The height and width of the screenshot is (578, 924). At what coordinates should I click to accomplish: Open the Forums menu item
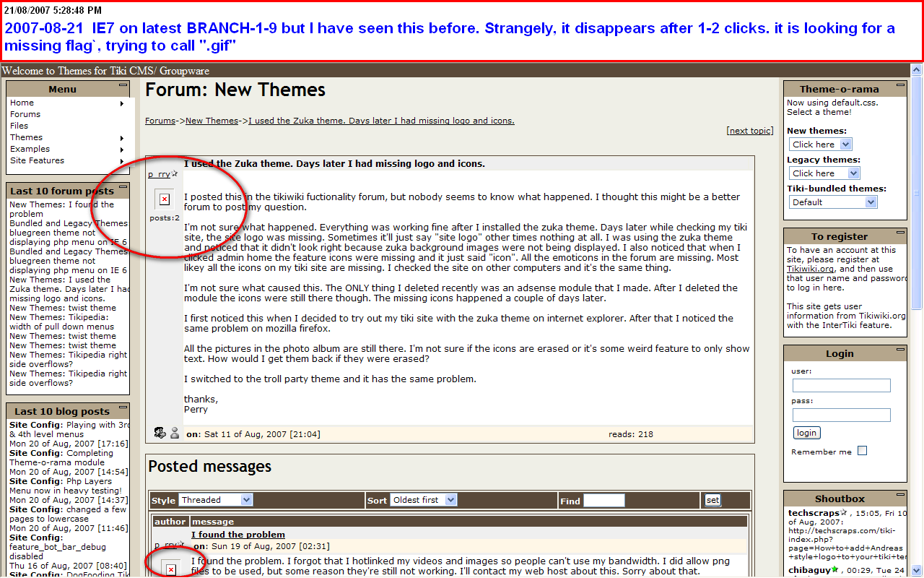pos(25,114)
